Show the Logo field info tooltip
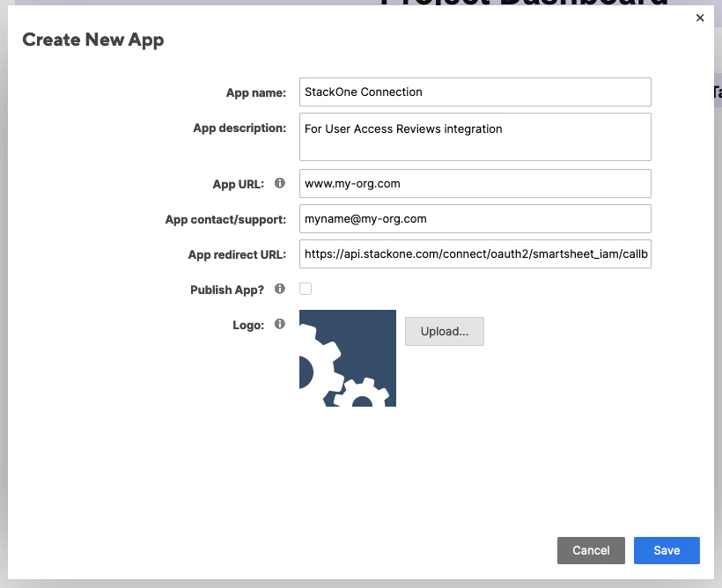Screen dimensions: 722x588 pyautogui.click(x=279, y=323)
